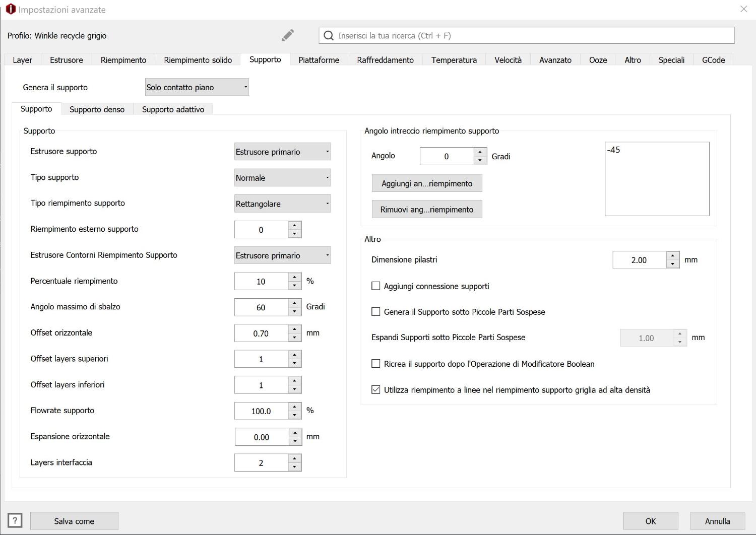This screenshot has width=756, height=535.
Task: Click the magnifier icon in search bar
Action: tap(329, 35)
